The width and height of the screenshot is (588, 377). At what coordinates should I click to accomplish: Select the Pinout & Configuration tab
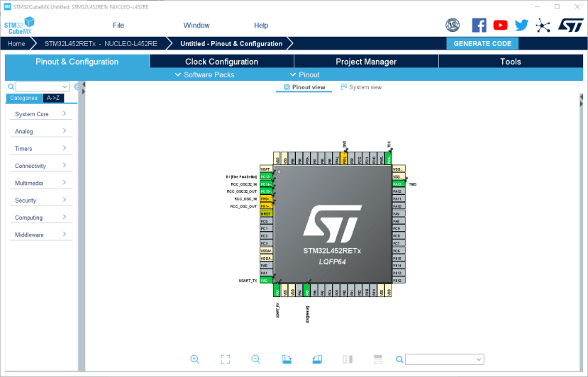(77, 62)
